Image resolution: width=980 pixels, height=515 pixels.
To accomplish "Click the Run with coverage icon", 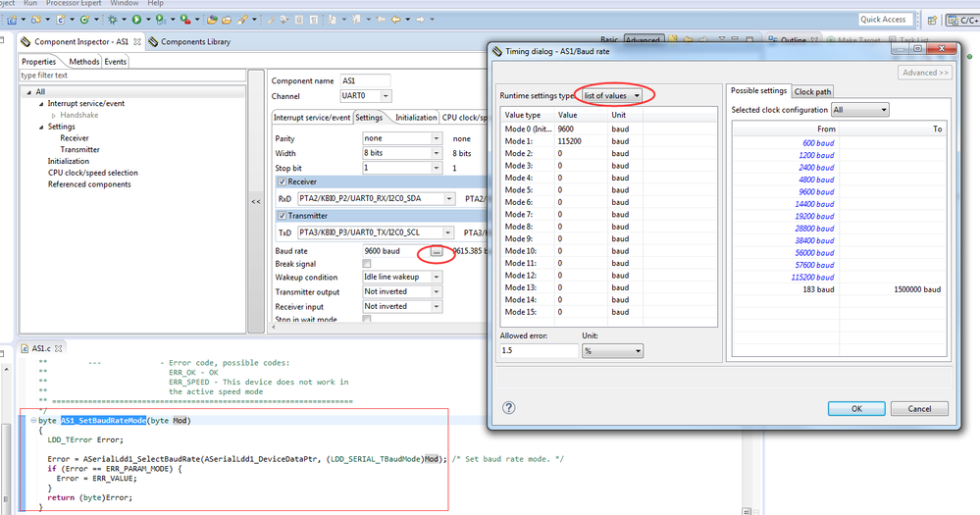I will [x=161, y=20].
